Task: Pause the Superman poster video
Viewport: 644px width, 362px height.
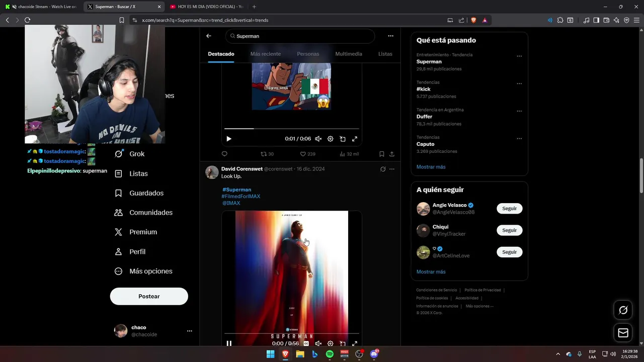Action: coord(229,343)
